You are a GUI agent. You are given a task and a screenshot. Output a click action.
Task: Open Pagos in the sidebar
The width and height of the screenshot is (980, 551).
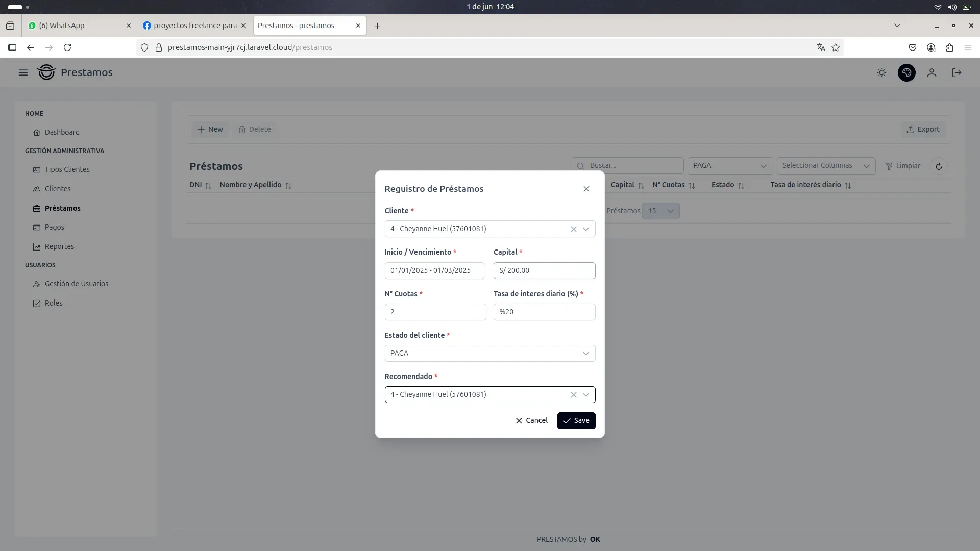pos(54,227)
